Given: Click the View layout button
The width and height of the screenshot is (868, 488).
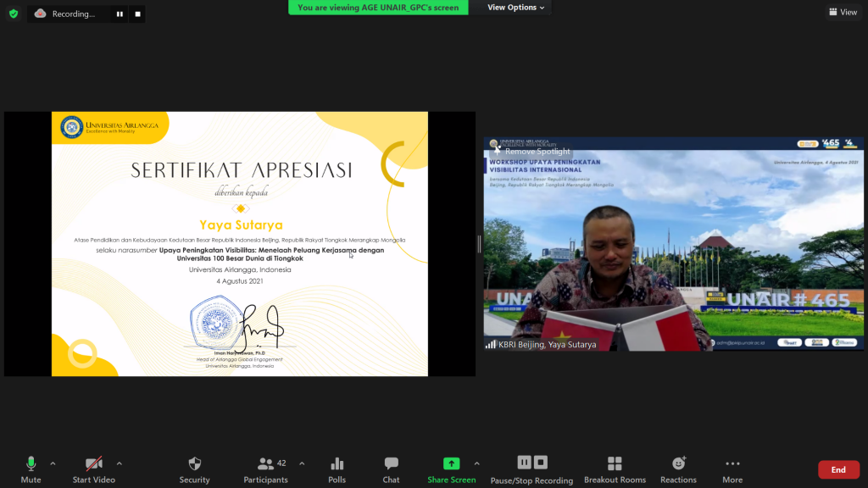Looking at the screenshot, I should pyautogui.click(x=843, y=12).
